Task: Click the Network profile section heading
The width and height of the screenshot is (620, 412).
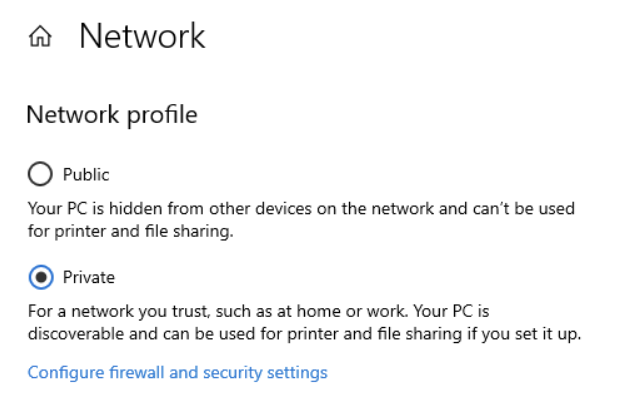Action: 111,115
